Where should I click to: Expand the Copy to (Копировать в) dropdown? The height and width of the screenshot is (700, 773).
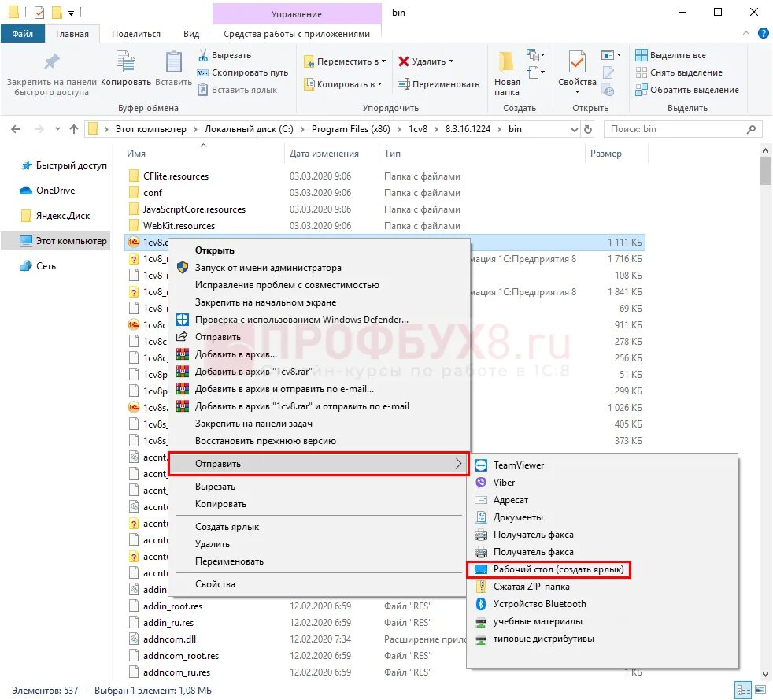pos(379,84)
